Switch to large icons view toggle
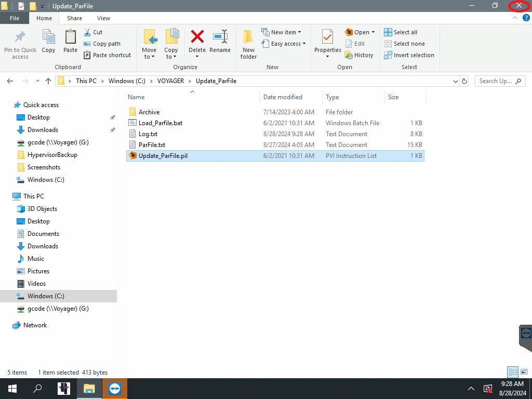Viewport: 532px width, 399px height. [524, 372]
